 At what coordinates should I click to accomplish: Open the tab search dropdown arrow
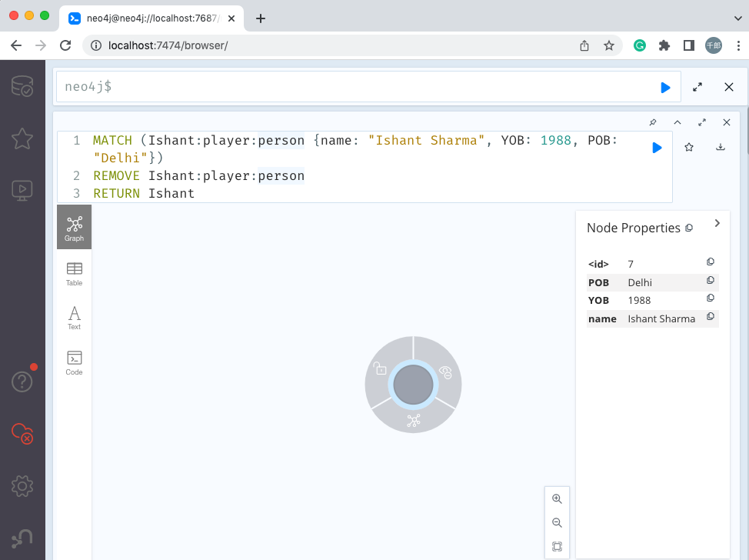click(x=737, y=18)
